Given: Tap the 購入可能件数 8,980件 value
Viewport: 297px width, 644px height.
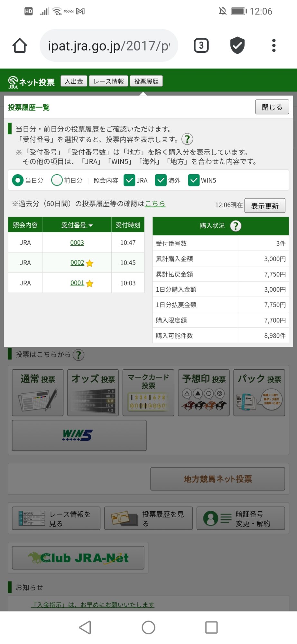Looking at the screenshot, I should pos(275,336).
